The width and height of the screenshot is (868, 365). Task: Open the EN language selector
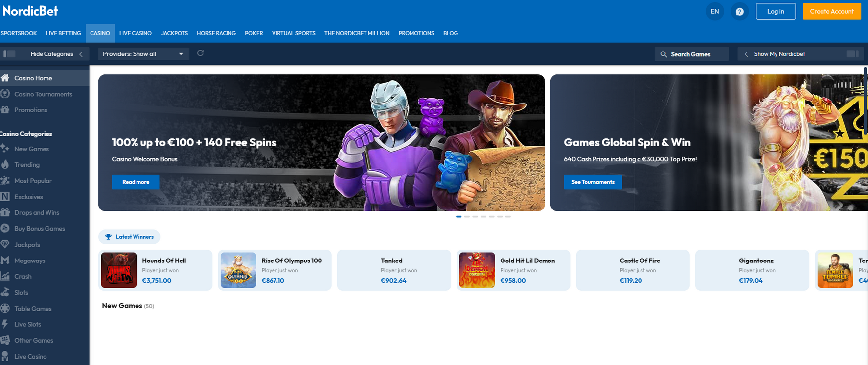[714, 12]
